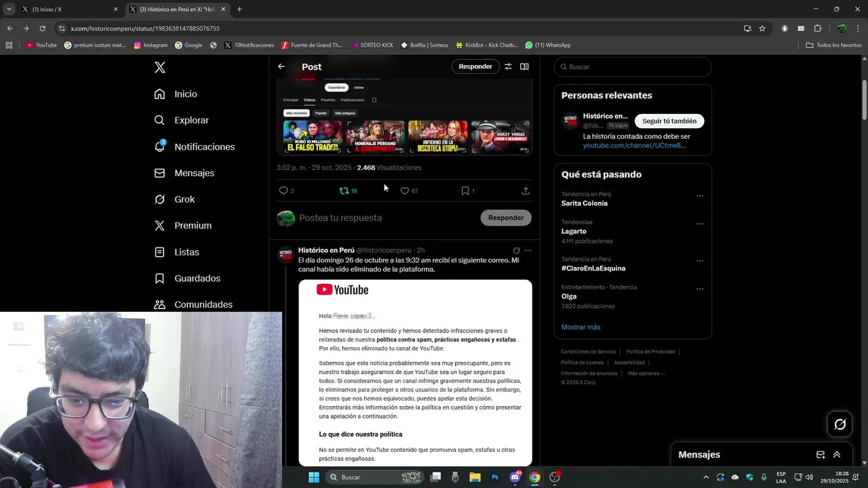
Task: Open Premium in sidebar
Action: [183, 226]
